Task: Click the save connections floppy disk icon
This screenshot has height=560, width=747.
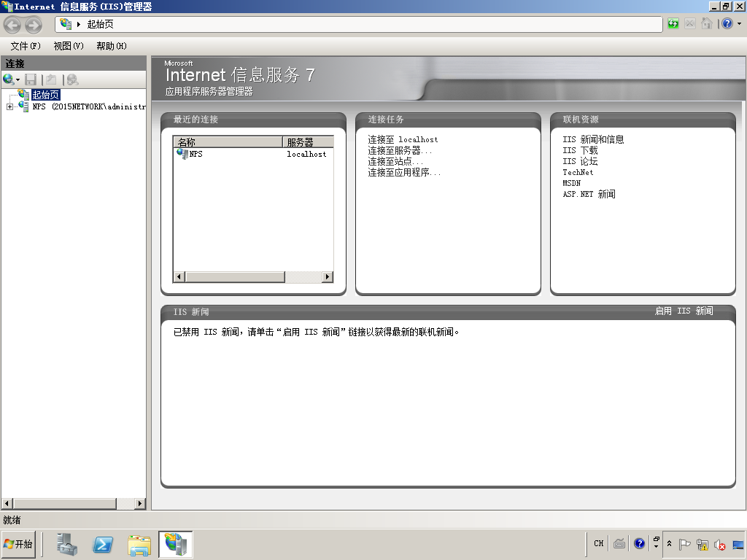Action: 31,79
